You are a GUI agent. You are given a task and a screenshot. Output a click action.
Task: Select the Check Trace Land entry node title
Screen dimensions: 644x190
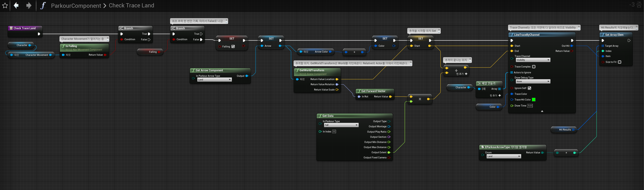(x=24, y=28)
